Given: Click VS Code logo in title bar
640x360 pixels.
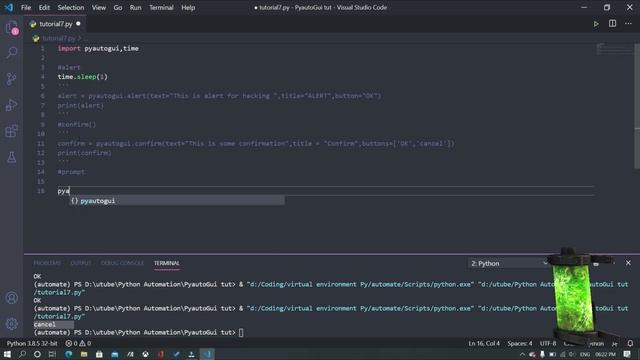Looking at the screenshot, I should 9,7.
